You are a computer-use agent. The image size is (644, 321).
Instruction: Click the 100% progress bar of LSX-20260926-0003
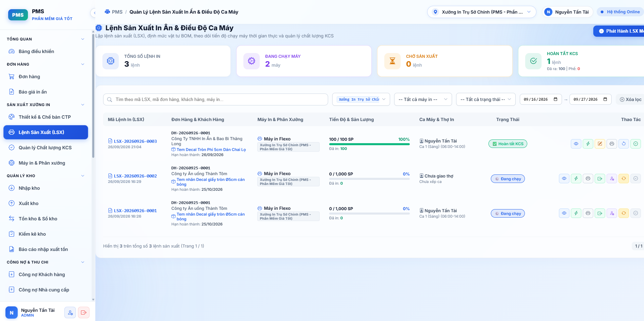[x=369, y=144]
